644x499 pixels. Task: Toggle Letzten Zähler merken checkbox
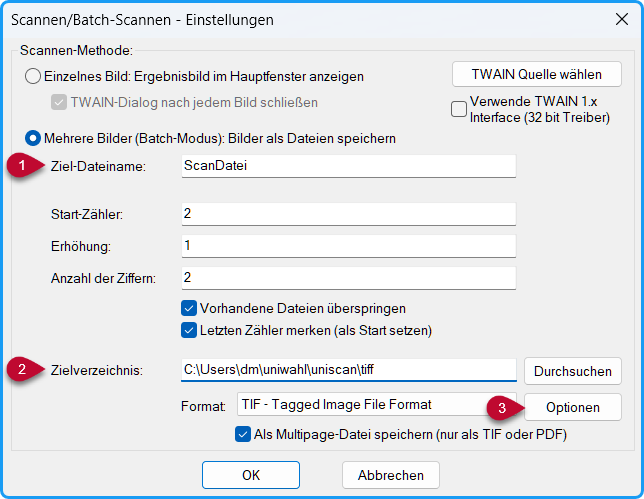(189, 331)
